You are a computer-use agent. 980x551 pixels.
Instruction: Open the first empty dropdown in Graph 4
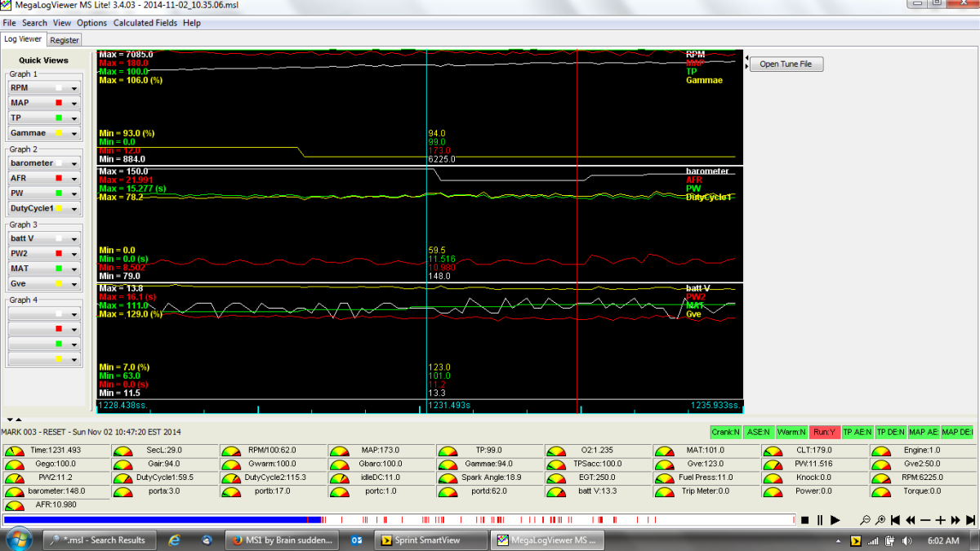pyautogui.click(x=73, y=314)
